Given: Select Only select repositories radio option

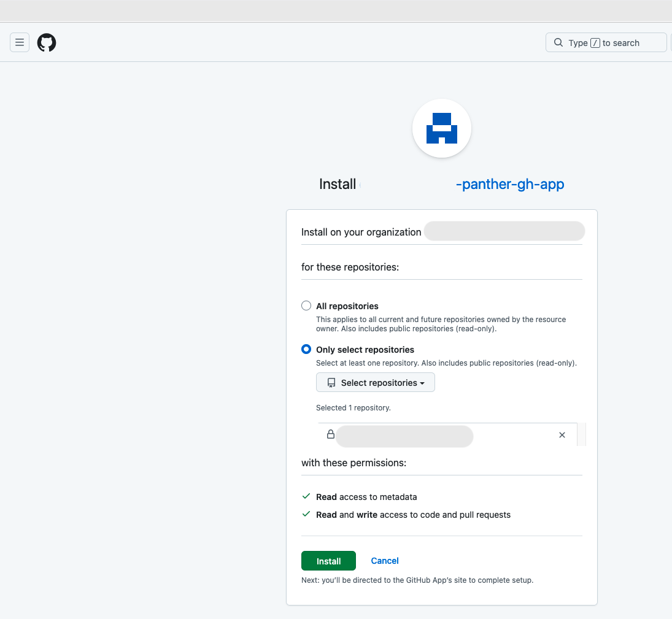Looking at the screenshot, I should point(306,349).
